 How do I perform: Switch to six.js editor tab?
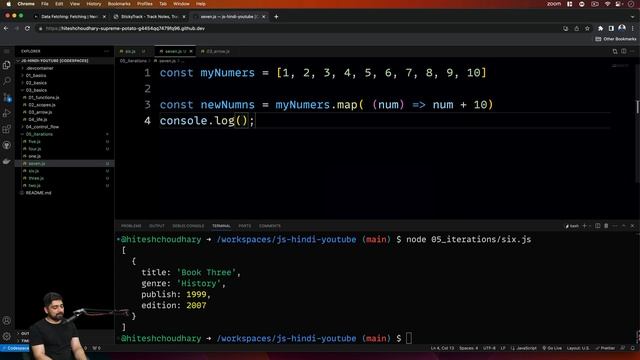[x=130, y=51]
